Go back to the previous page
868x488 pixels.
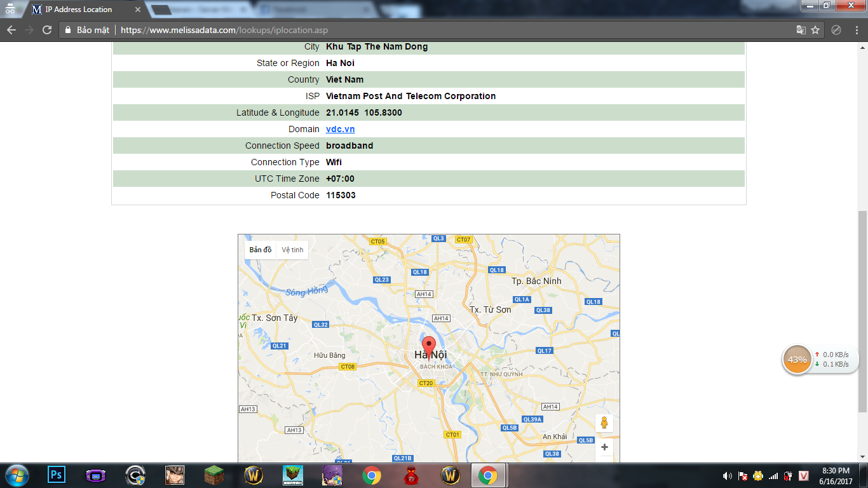(11, 30)
